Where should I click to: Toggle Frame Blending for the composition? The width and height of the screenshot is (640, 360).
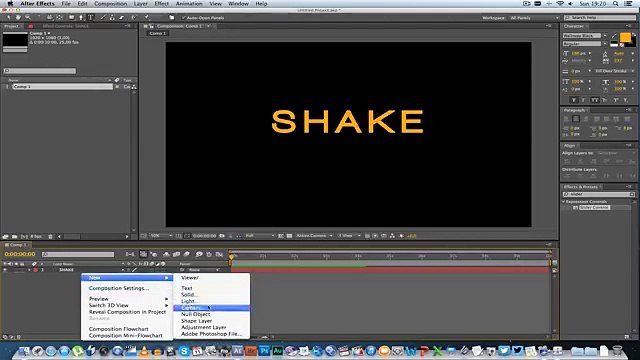tap(176, 254)
